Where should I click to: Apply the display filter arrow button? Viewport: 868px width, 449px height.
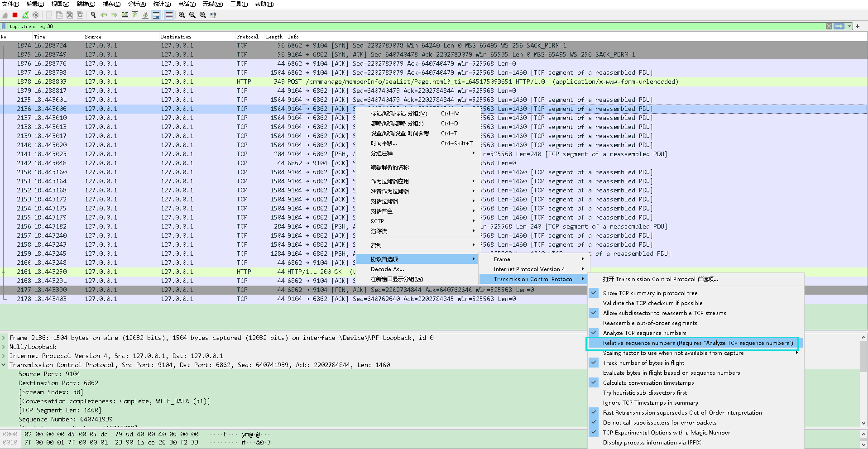tap(839, 26)
